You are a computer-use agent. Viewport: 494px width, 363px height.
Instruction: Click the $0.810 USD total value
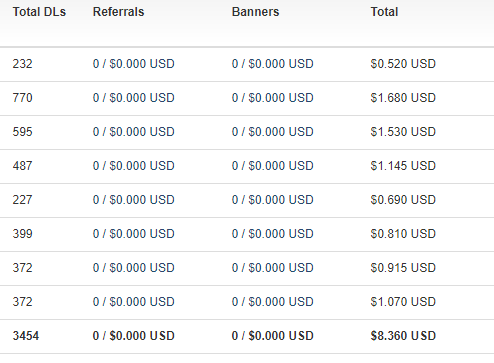pyautogui.click(x=403, y=234)
